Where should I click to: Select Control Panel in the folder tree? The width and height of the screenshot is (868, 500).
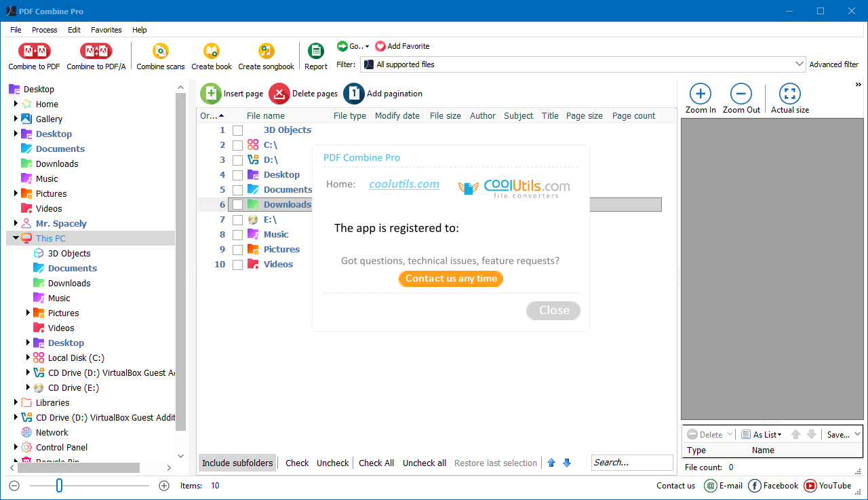pos(62,447)
